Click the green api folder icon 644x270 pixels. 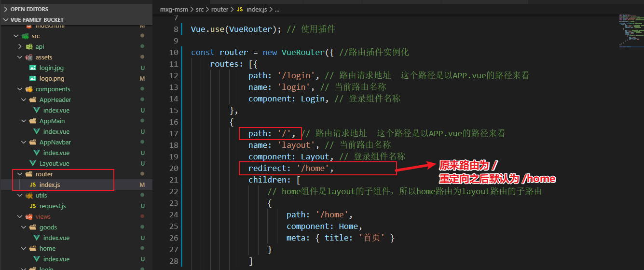pyautogui.click(x=29, y=47)
